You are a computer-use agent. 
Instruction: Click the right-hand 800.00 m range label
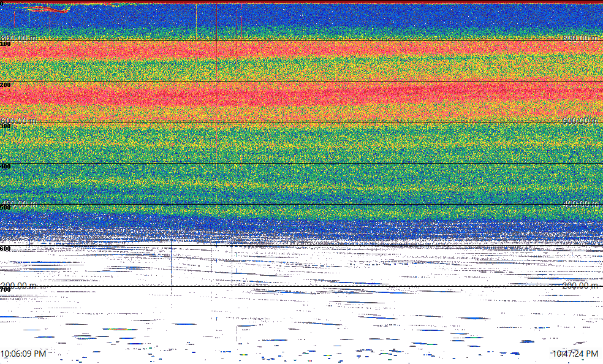coord(581,37)
